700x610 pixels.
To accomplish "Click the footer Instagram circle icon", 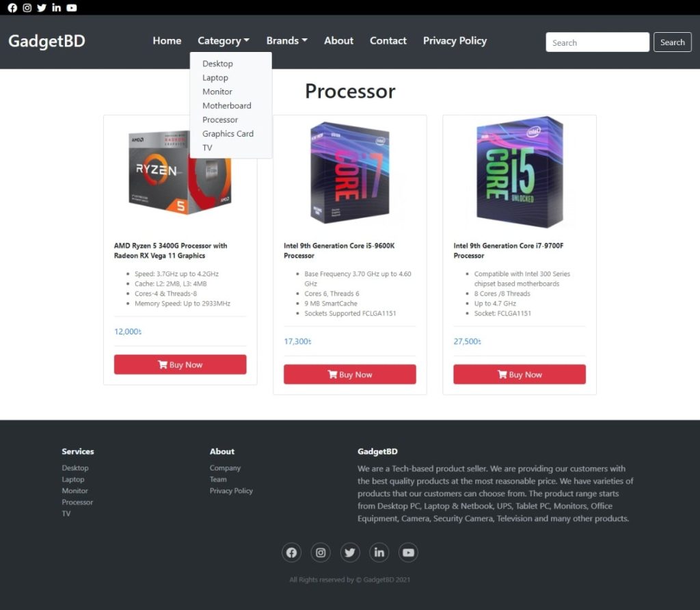I will coord(321,553).
